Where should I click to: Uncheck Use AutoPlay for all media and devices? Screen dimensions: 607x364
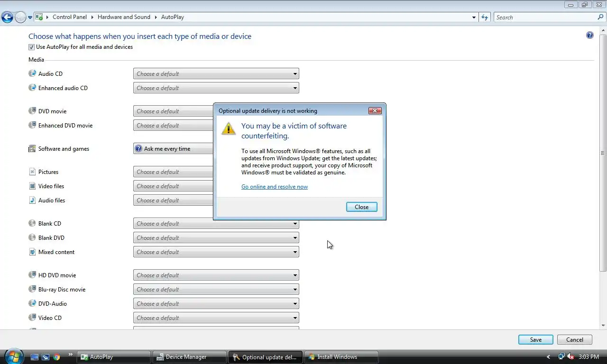[31, 47]
